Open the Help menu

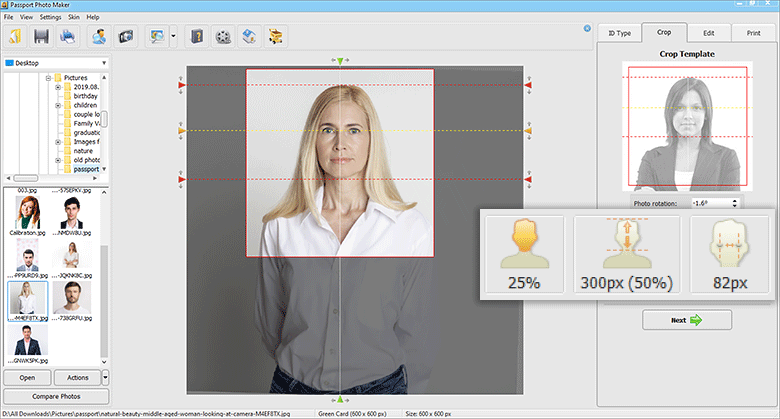[93, 17]
